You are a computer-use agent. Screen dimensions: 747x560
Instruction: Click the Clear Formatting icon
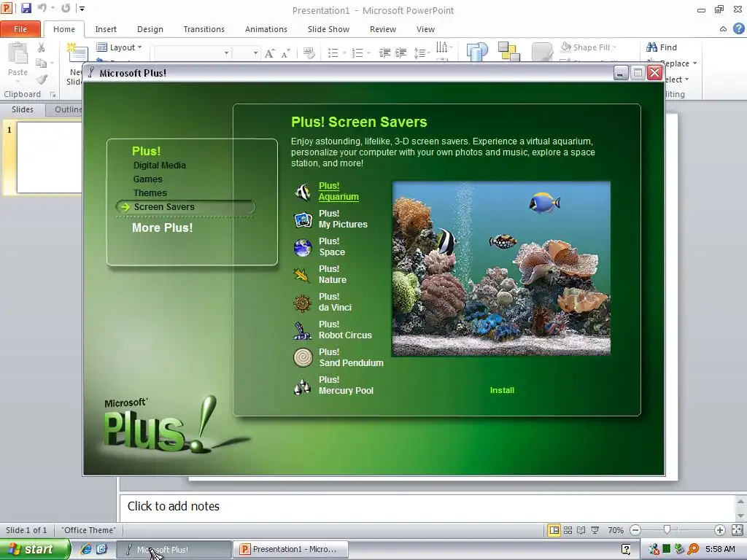click(x=309, y=52)
